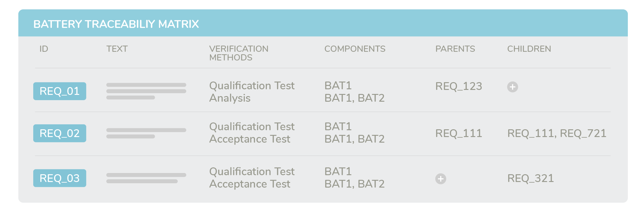The image size is (644, 213).
Task: Follow the REQ_111 parent link of REQ_02
Action: (459, 133)
